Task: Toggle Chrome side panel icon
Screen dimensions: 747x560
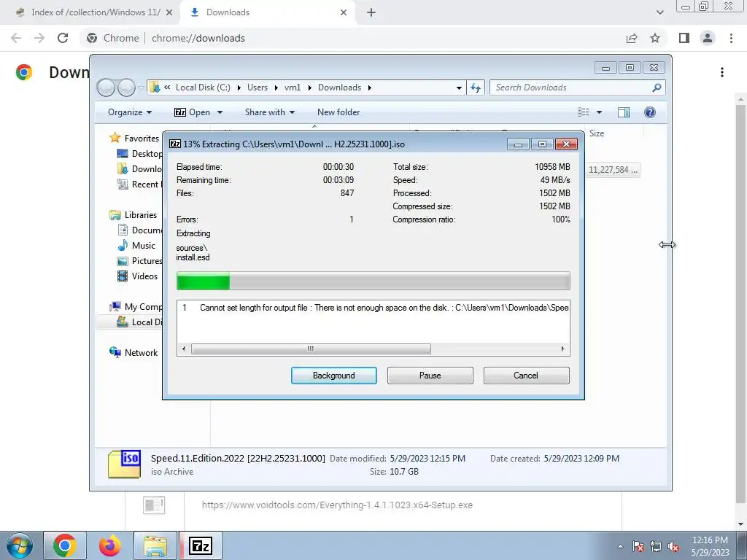Action: point(684,38)
